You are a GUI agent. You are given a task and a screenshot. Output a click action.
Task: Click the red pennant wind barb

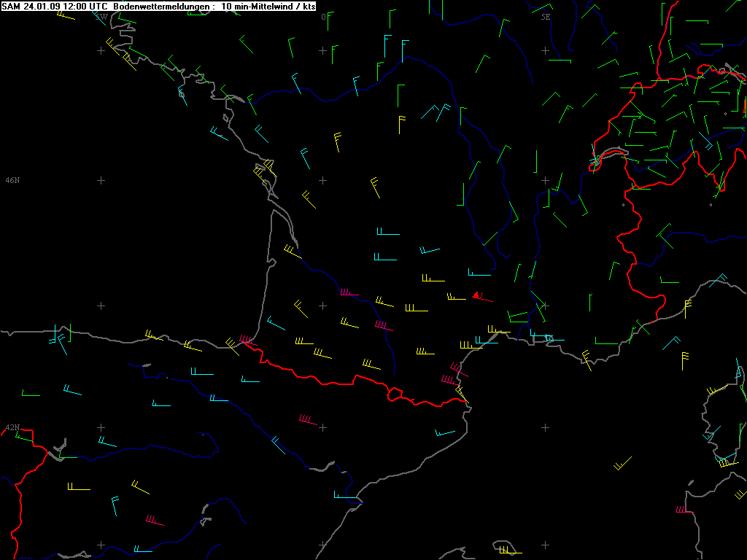(x=480, y=296)
